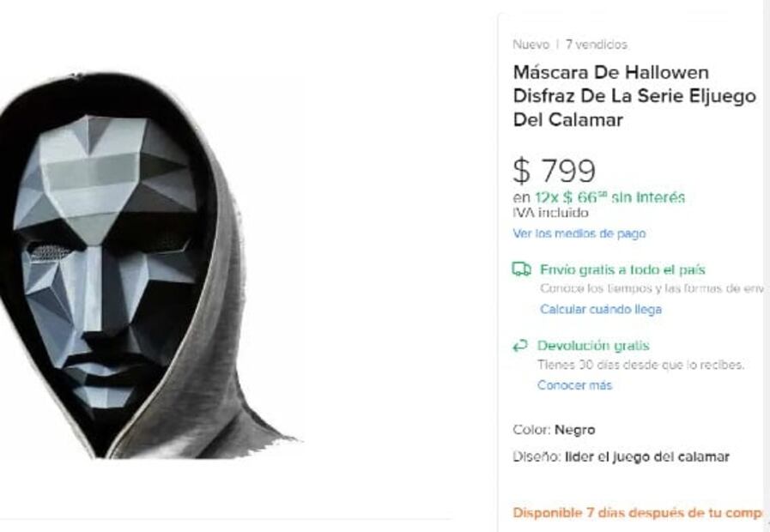Select the 'Diseño: líder el juego del calamar' option
This screenshot has width=770, height=532.
(x=621, y=456)
